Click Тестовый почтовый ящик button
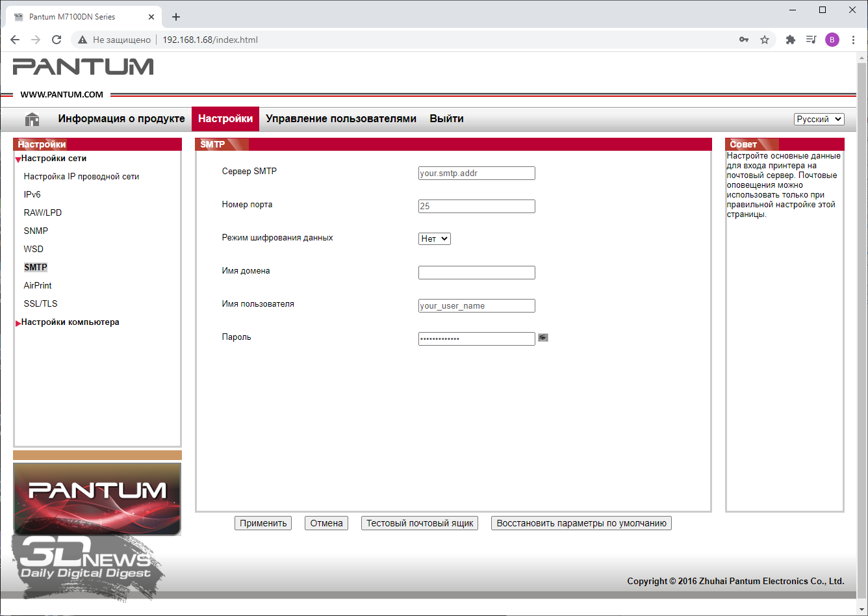 420,523
